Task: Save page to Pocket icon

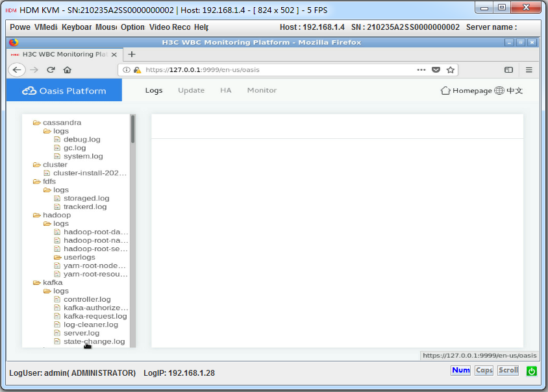Action: 436,70
